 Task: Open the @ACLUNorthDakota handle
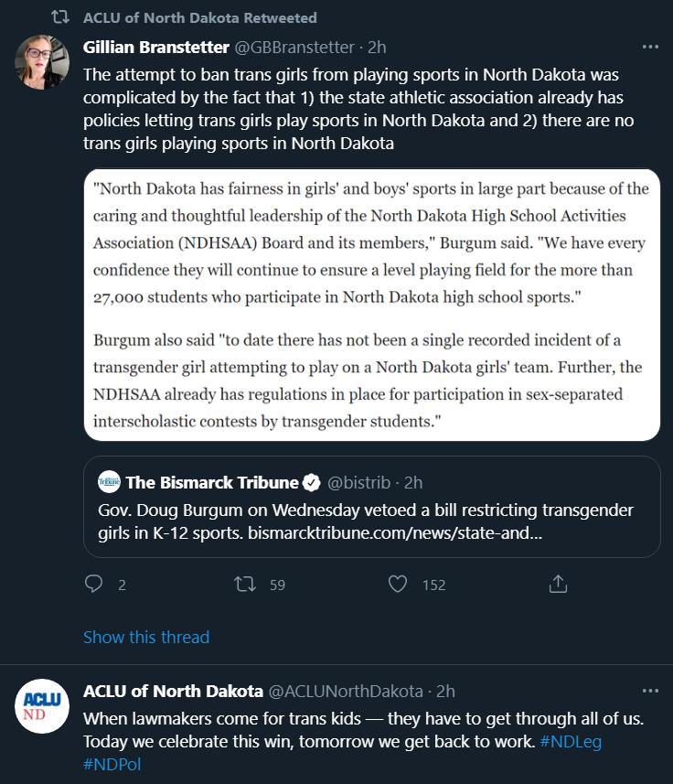pyautogui.click(x=346, y=691)
